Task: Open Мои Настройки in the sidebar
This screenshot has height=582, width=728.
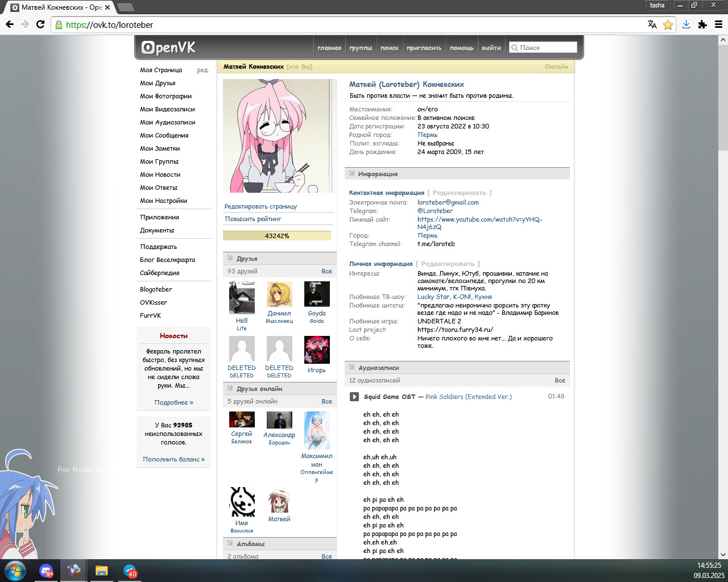Action: 164,201
